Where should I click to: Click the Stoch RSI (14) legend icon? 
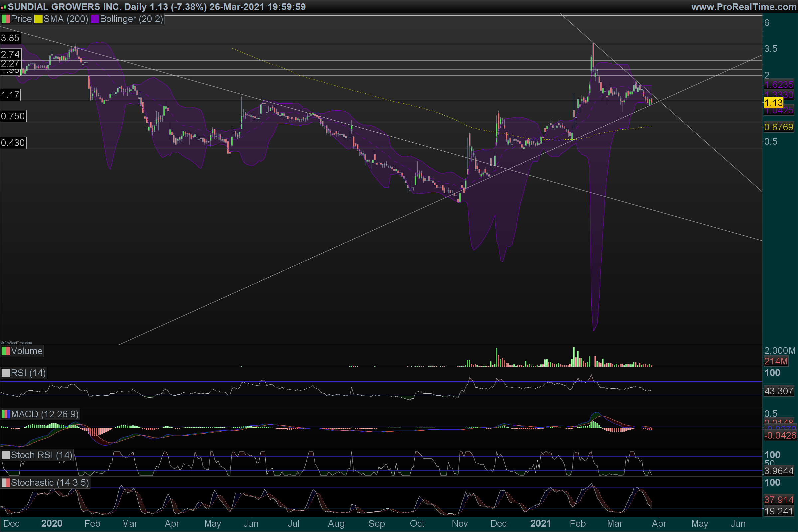(5, 455)
